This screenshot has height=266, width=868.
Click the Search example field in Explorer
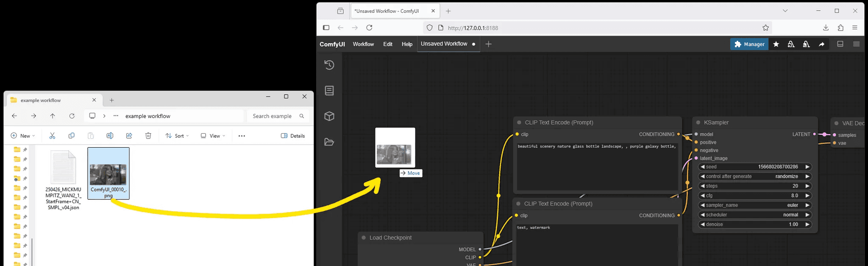click(x=278, y=116)
